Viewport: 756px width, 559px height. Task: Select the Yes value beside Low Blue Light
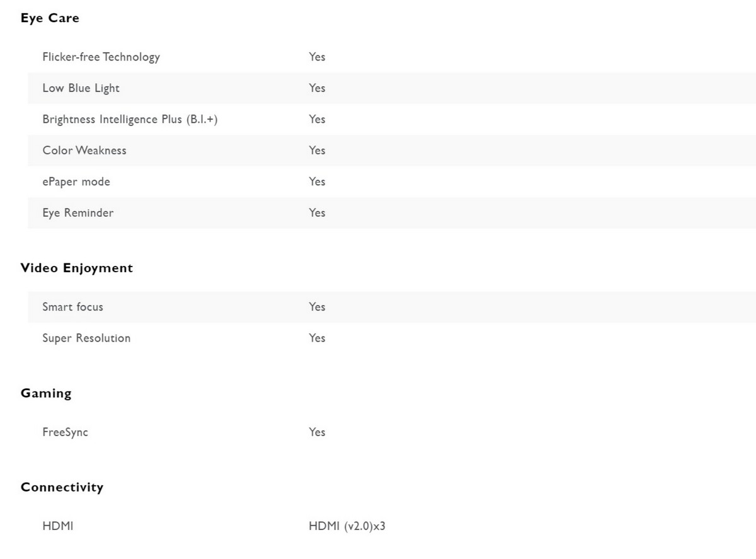(x=317, y=88)
